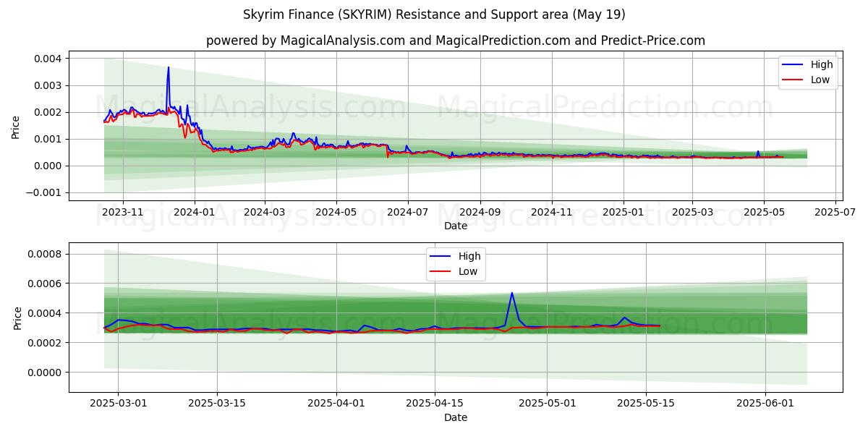Click the 'Price' label of top chart
868x434 pixels.
point(16,126)
